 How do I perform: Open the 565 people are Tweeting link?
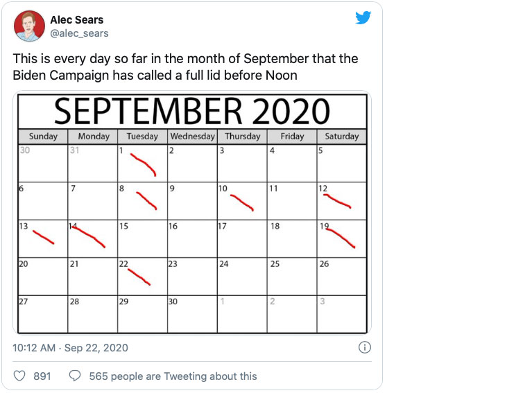[x=173, y=376]
